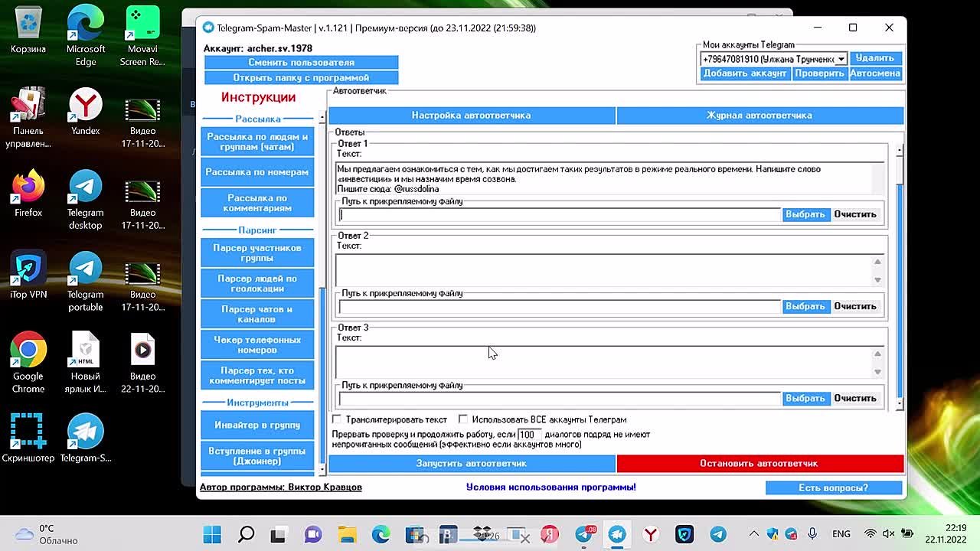Open Task View icon on the taskbar
The height and width of the screenshot is (551, 980).
tap(279, 534)
